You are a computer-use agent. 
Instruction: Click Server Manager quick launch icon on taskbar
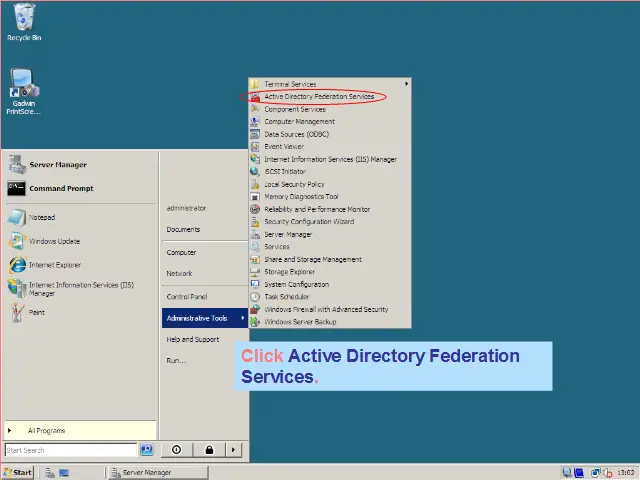click(50, 473)
